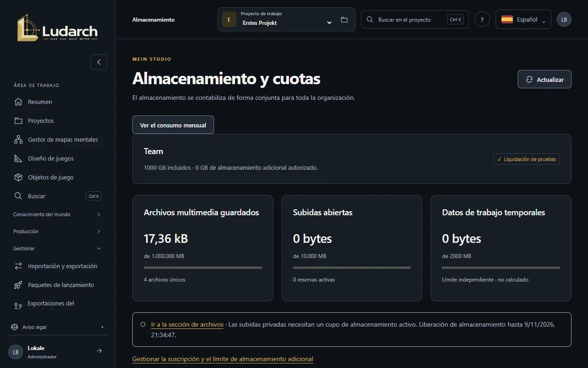Click the Archivos multimedia guardados usage bar

point(203,267)
